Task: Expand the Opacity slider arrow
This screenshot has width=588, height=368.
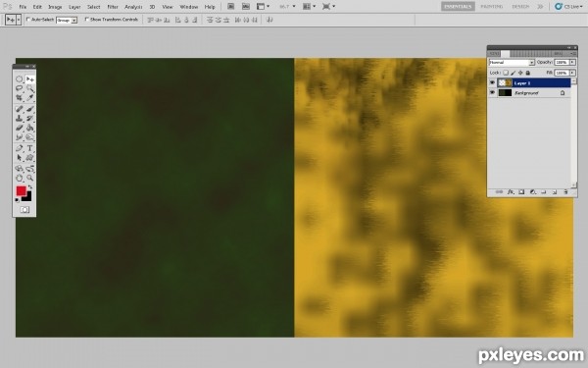Action: pos(572,63)
